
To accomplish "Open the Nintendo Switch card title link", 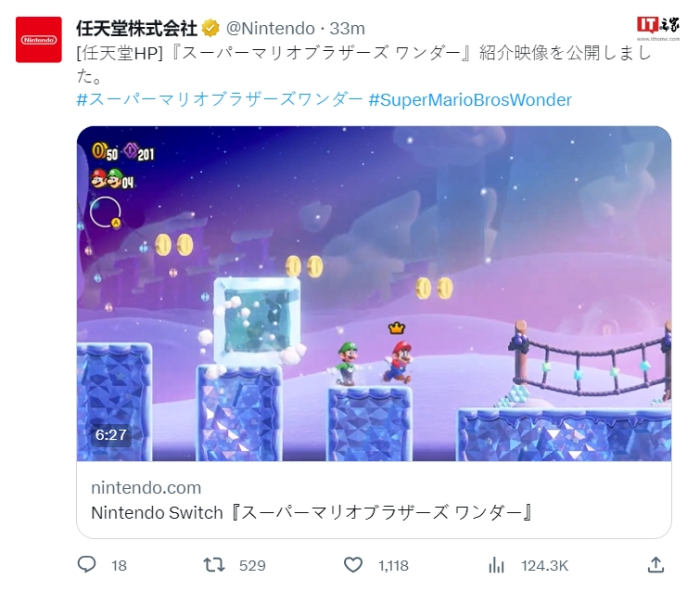I will tap(312, 512).
